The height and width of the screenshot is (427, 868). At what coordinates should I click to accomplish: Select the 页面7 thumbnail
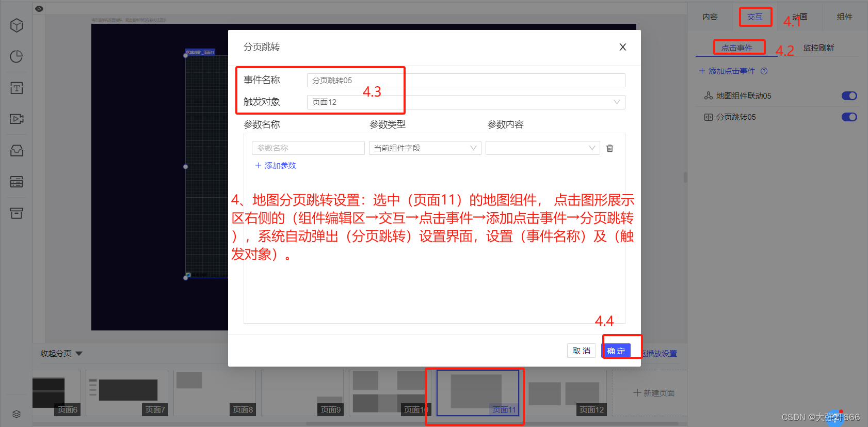pos(127,393)
